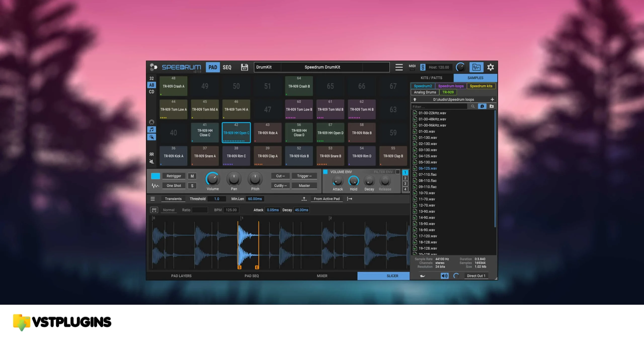Open settings with the gear icon
Screen dimensions: 644x341
click(x=490, y=67)
